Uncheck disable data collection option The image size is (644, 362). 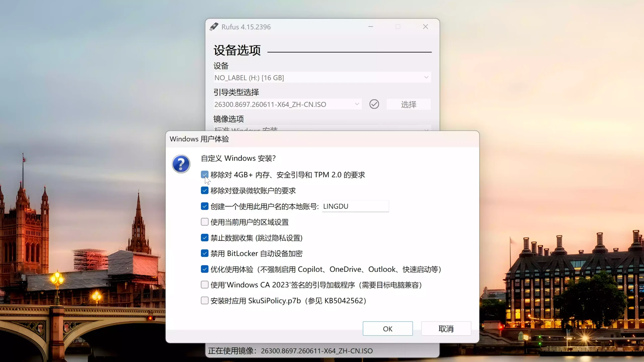pos(205,238)
